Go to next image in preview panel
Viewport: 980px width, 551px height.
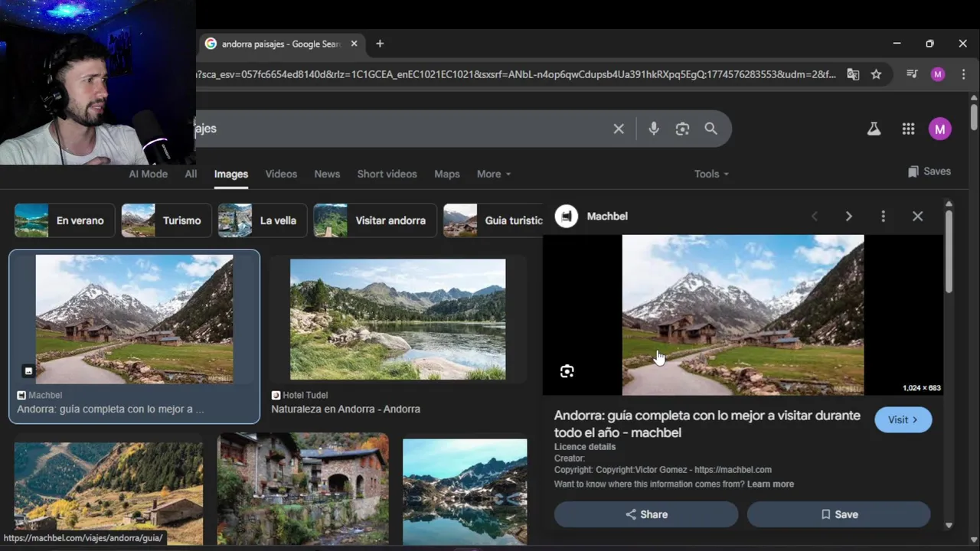pos(848,217)
